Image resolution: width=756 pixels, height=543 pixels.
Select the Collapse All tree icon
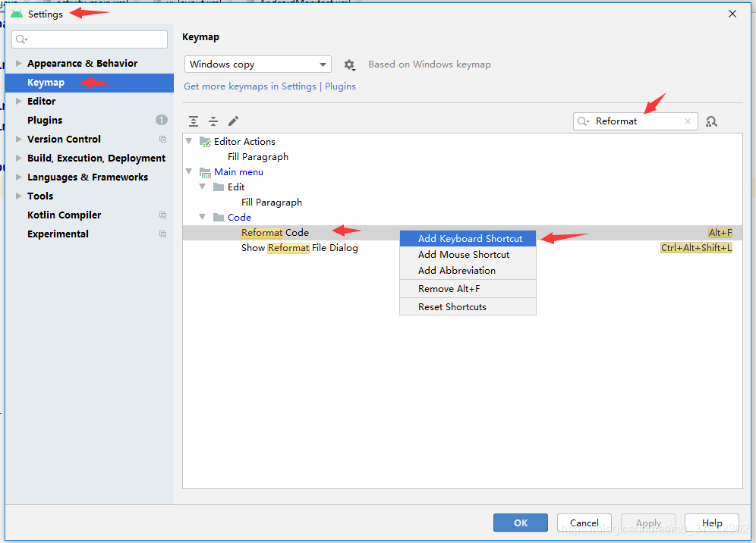pos(213,121)
